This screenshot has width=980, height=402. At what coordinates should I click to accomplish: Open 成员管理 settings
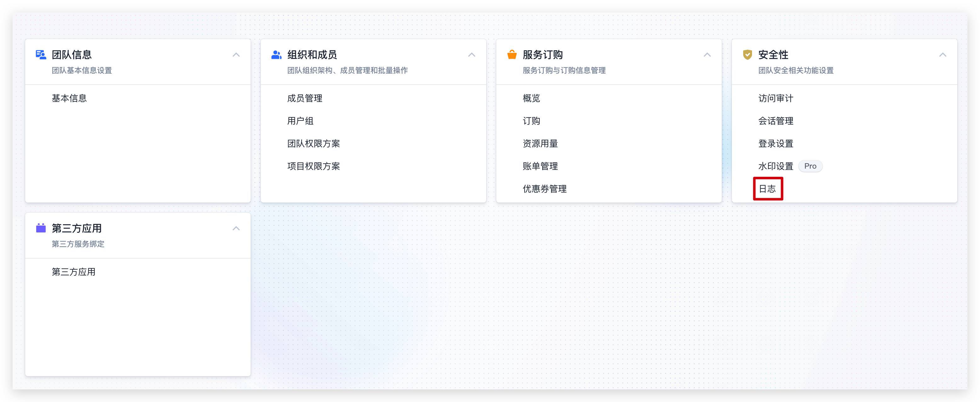[305, 98]
